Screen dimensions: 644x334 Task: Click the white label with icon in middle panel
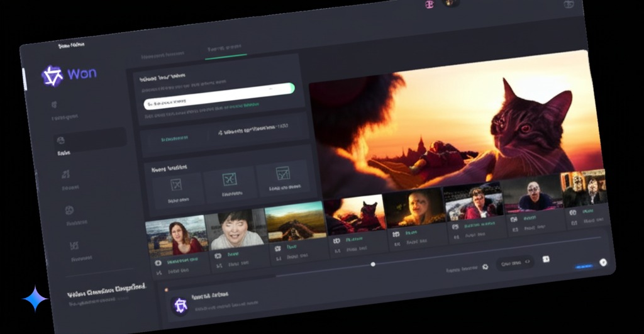[x=253, y=130]
